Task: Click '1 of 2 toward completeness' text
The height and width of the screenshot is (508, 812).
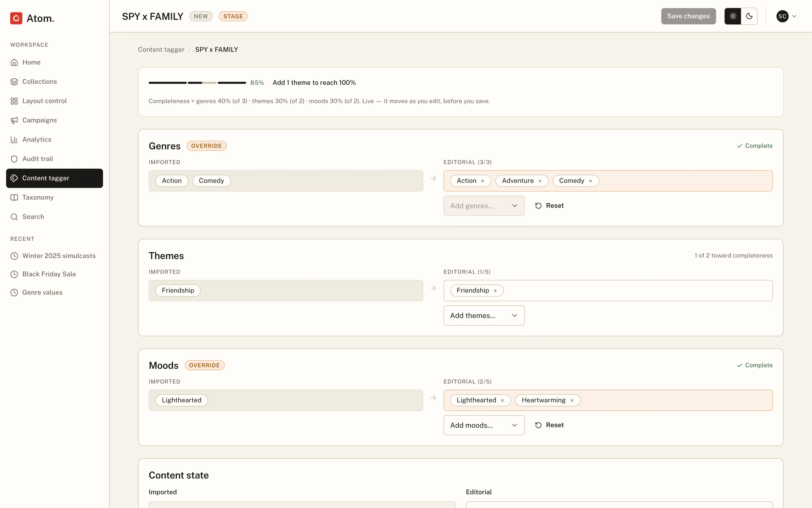Action: (733, 256)
